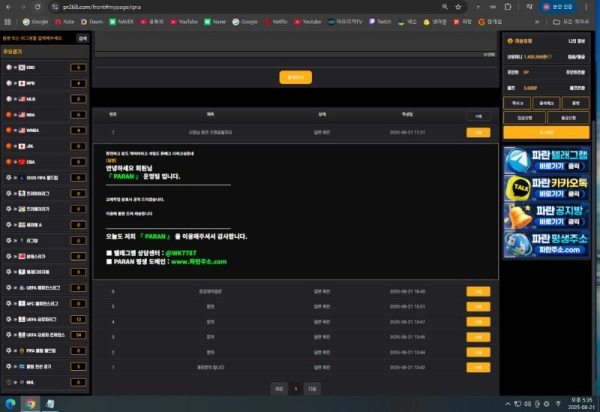Open Chrome from the Windows taskbar
This screenshot has height=412, width=600.
coord(31,404)
